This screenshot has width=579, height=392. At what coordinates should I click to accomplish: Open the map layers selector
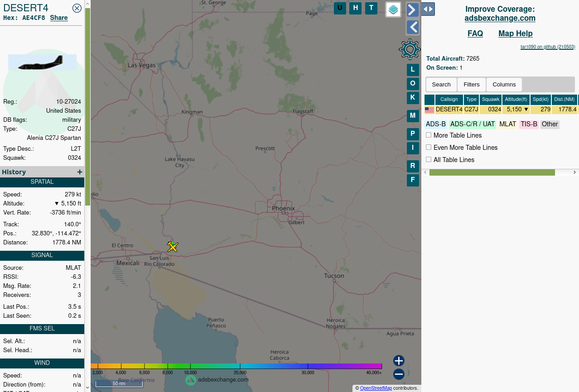(x=393, y=9)
